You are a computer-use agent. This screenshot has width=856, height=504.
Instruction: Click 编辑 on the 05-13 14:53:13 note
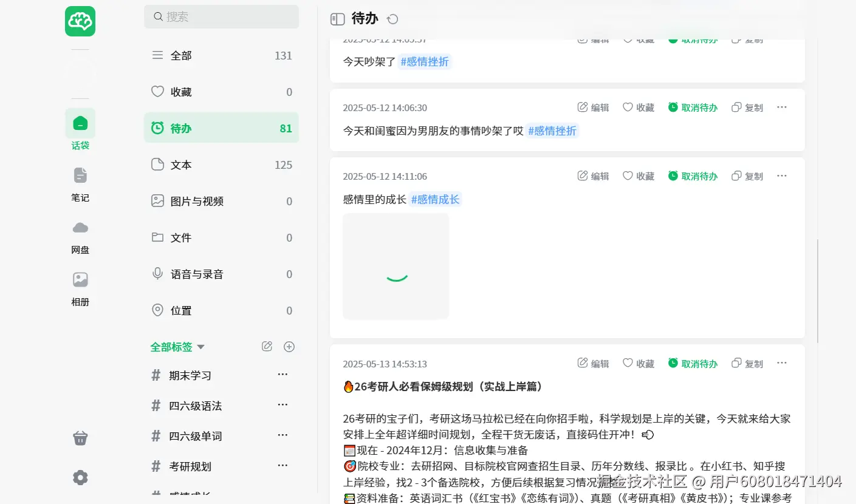593,364
